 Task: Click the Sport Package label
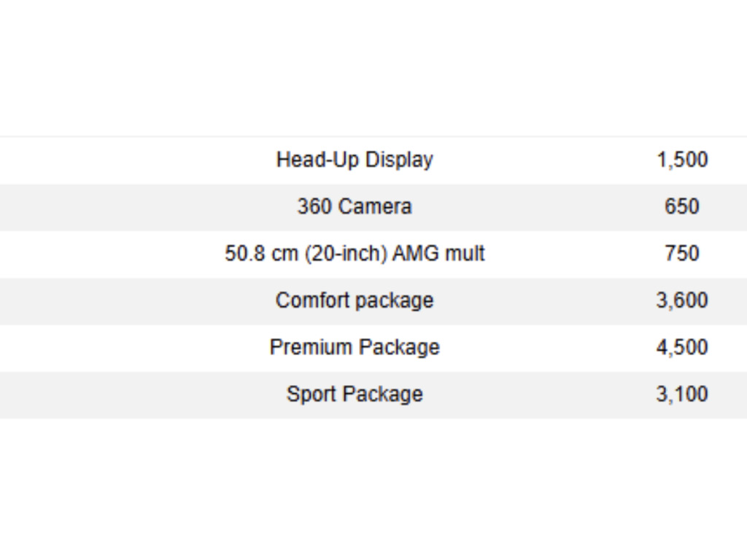355,394
